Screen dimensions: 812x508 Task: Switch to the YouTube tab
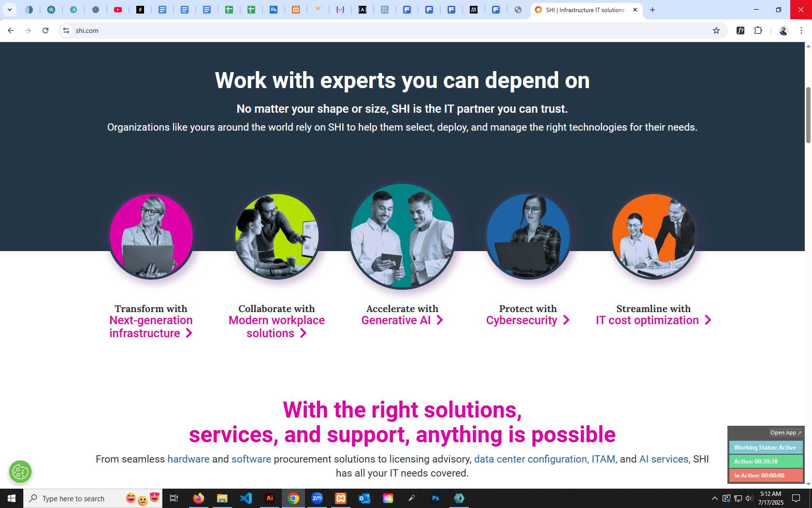click(x=118, y=10)
